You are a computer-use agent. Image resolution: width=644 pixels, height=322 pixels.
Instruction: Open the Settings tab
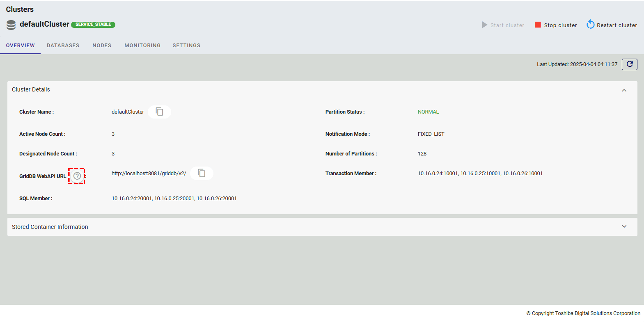(186, 45)
